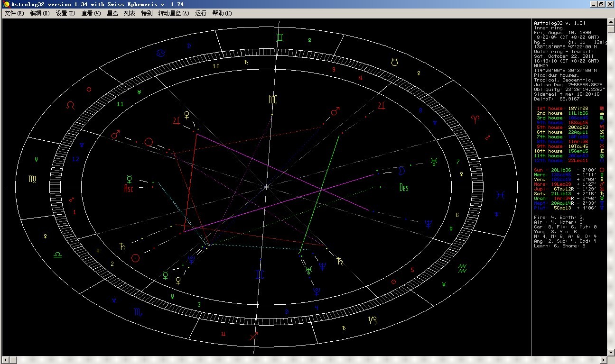Select the red Aries glyph on the wheel
The width and height of the screenshot is (615, 364).
click(x=475, y=118)
